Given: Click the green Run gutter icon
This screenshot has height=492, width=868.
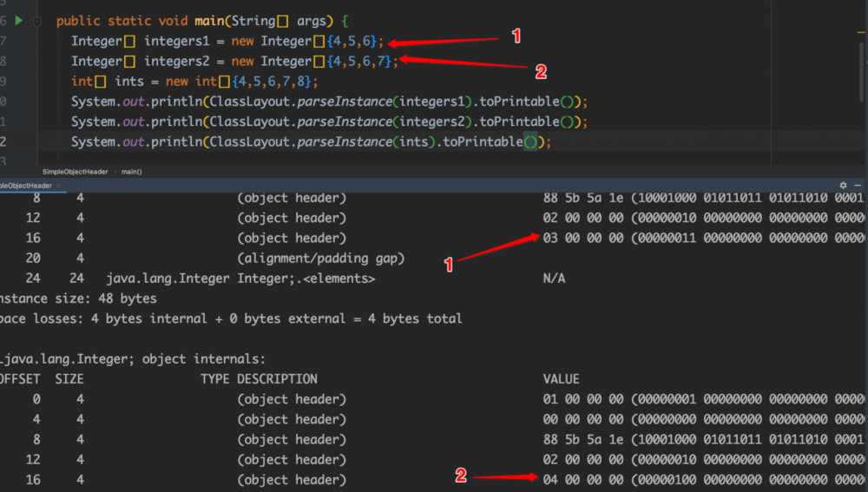Looking at the screenshot, I should tap(19, 20).
